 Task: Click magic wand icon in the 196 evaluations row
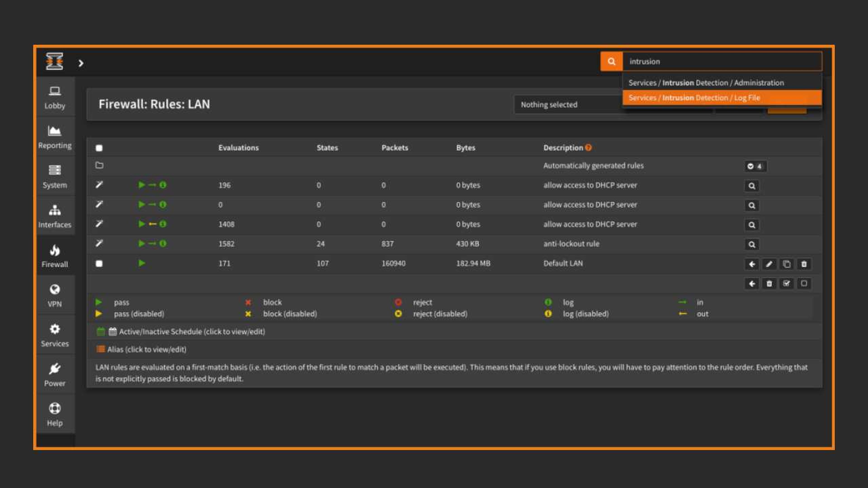click(99, 185)
